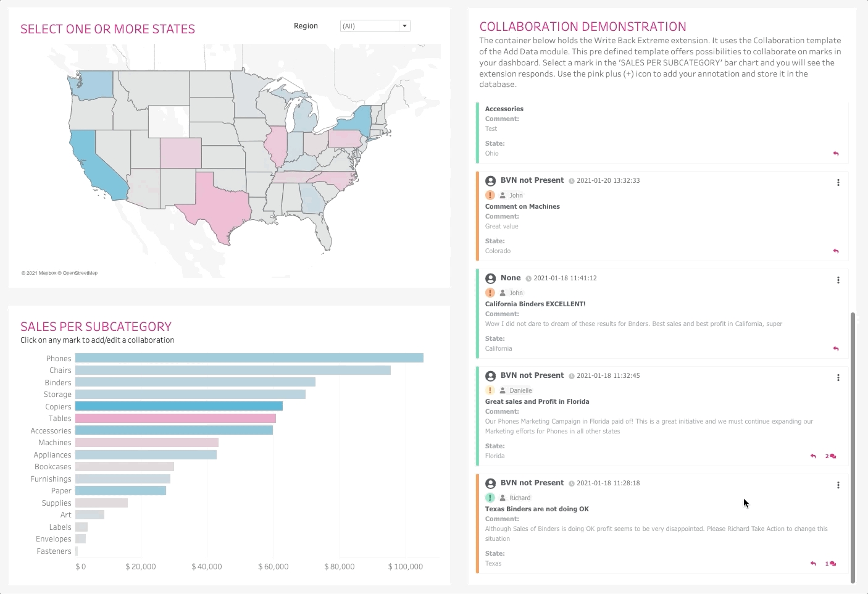Viewport: 868px width, 594px height.
Task: Show the 1 reply on Texas comment
Action: tap(831, 564)
